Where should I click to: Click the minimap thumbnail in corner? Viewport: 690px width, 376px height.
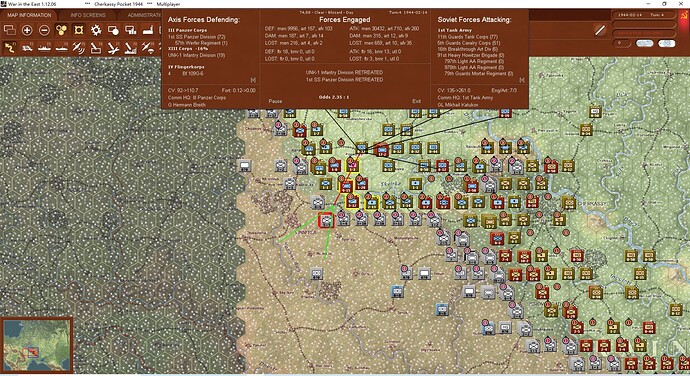pos(37,345)
